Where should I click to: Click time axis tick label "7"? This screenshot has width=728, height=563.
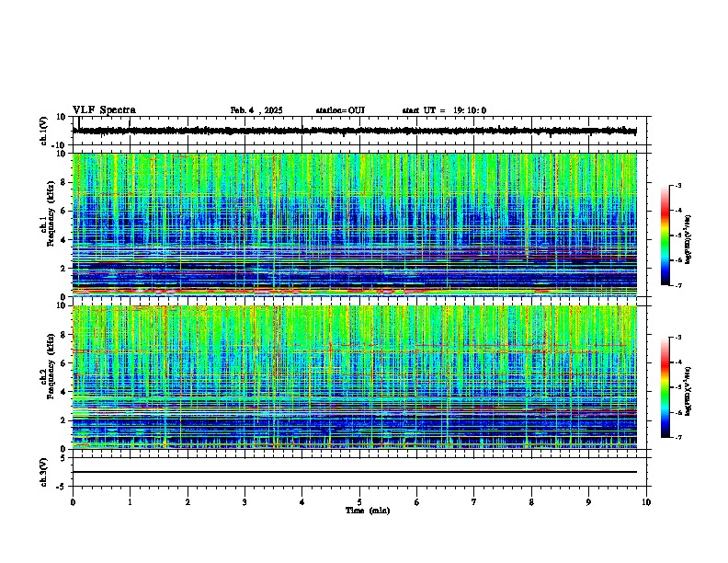click(474, 502)
